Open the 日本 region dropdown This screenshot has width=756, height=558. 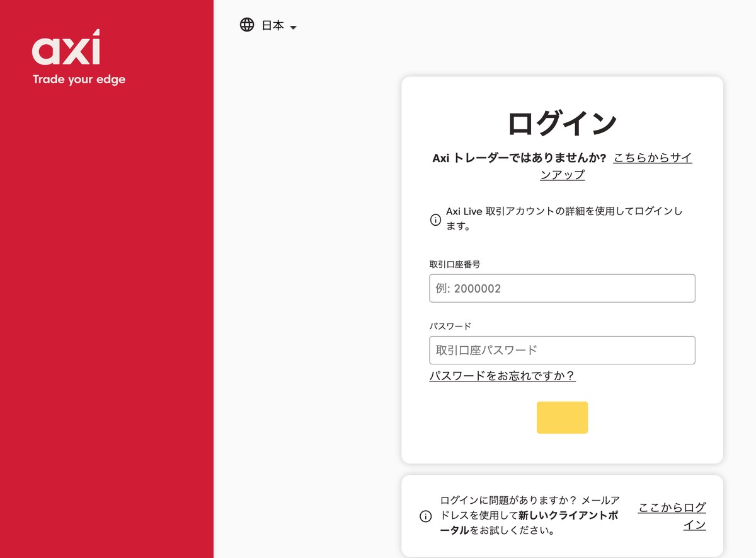pos(268,26)
